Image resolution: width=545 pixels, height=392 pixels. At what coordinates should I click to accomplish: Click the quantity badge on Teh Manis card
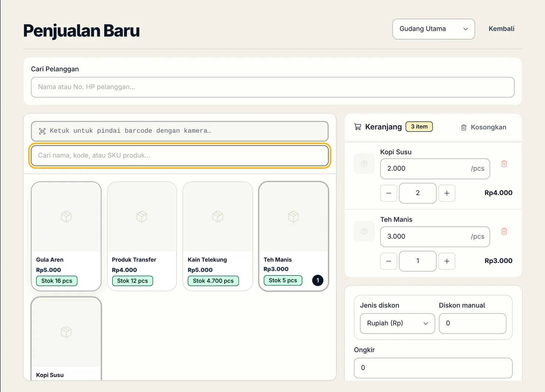coord(318,280)
